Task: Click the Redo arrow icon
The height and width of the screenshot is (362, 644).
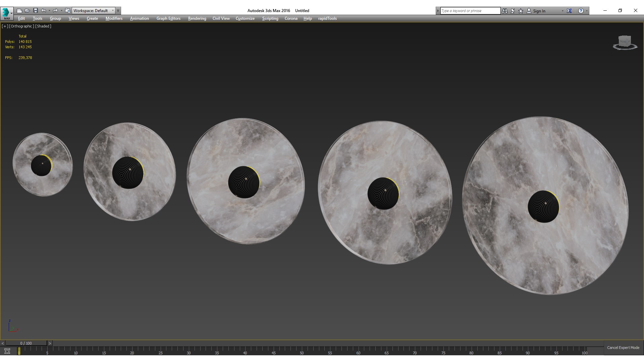Action: click(55, 11)
